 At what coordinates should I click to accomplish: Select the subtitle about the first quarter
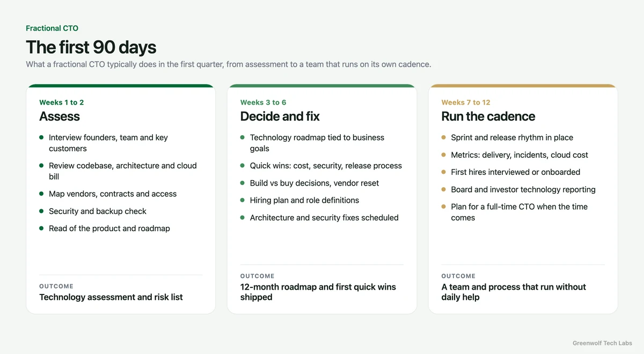pos(229,64)
